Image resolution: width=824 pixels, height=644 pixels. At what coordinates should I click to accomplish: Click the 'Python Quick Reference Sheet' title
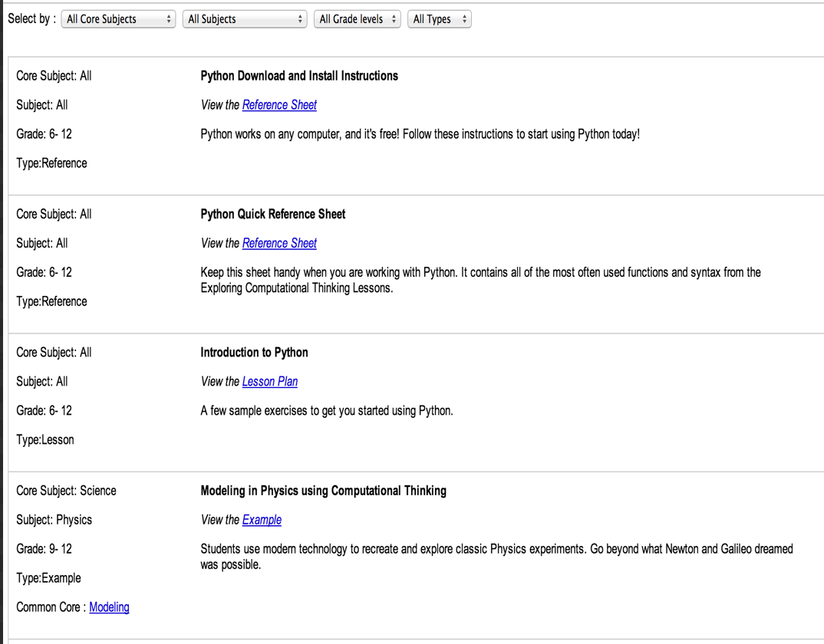coord(272,214)
